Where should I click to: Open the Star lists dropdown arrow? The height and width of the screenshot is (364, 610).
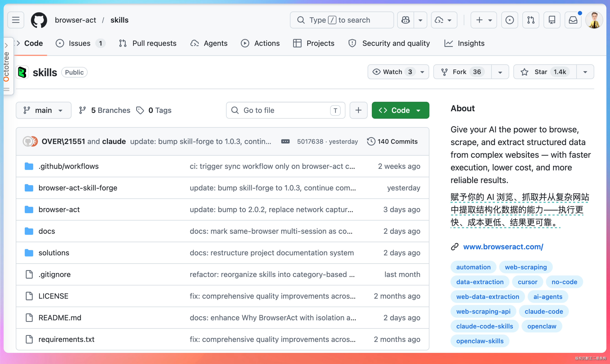(x=585, y=72)
